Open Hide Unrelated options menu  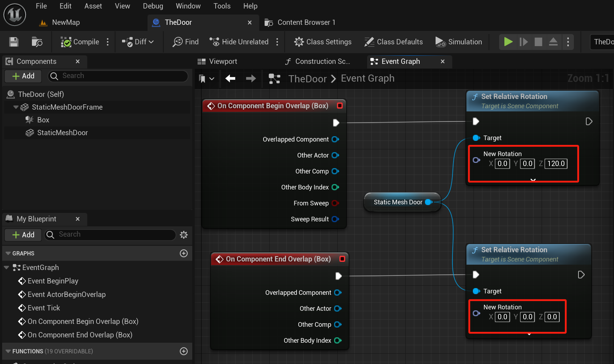tap(277, 42)
